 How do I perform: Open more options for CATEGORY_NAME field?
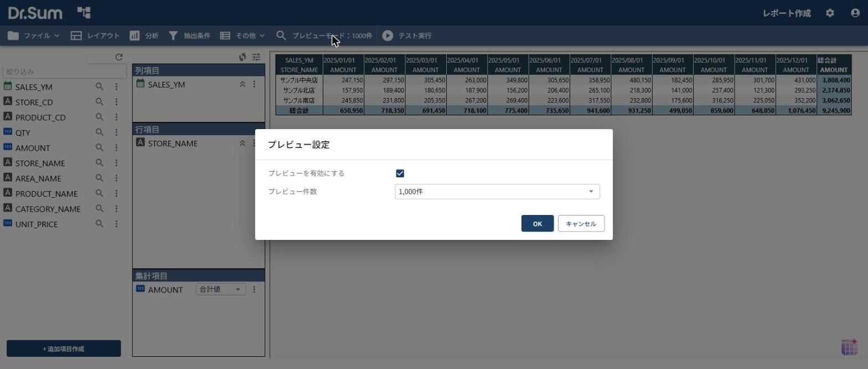116,208
